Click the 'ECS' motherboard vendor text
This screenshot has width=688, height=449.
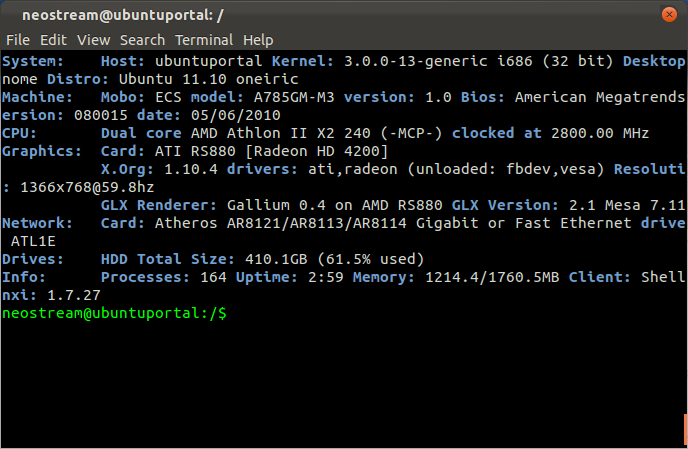coord(168,97)
